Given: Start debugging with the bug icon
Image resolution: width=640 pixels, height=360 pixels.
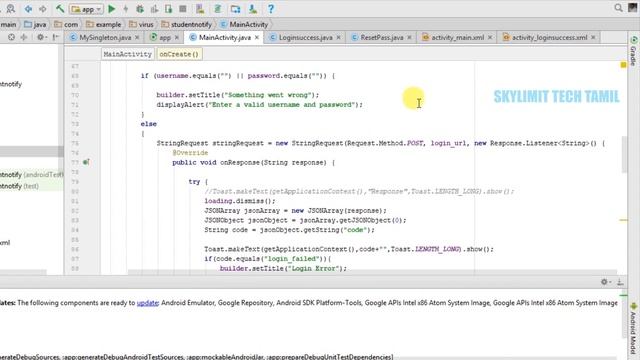Looking at the screenshot, I should (x=140, y=9).
